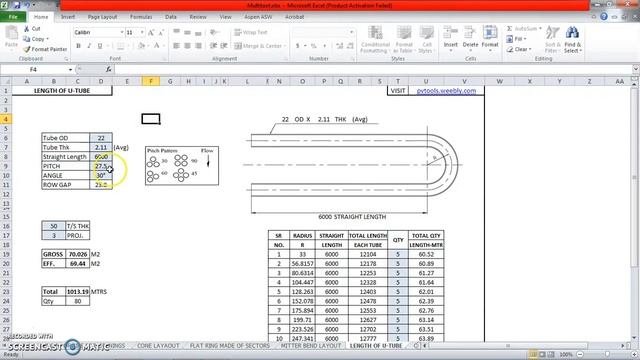Increase font size with the large A icon
The height and width of the screenshot is (360, 640).
pos(151,32)
